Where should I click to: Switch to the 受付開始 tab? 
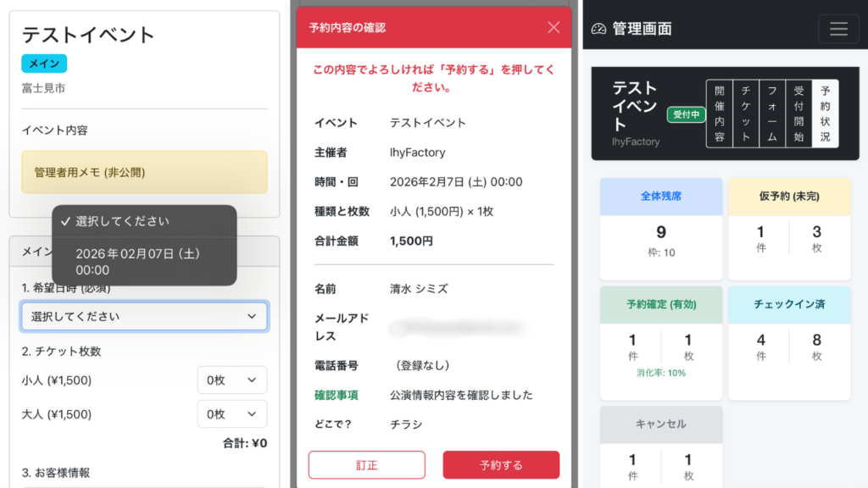(799, 114)
